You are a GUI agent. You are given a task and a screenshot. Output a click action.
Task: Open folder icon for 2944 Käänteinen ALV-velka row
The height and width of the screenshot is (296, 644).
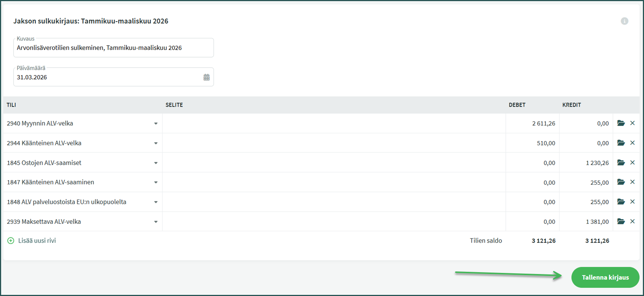621,143
